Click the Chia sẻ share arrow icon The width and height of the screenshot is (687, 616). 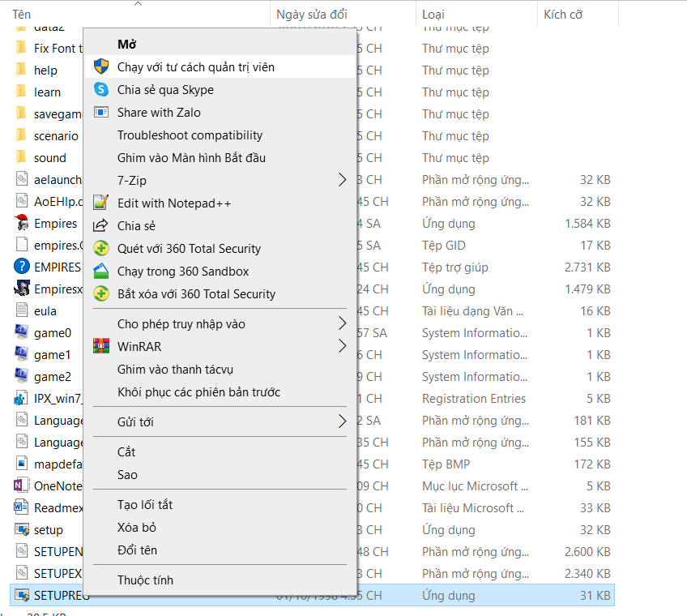tap(101, 225)
